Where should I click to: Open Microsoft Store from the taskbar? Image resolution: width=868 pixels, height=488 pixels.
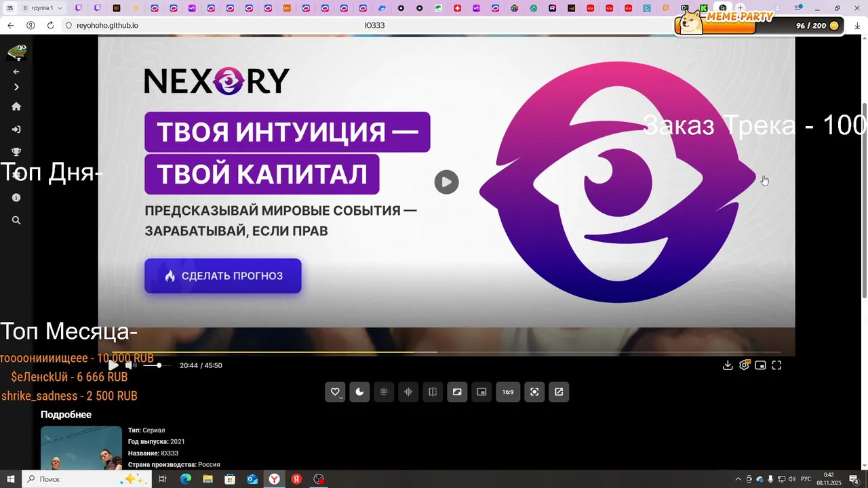click(x=230, y=479)
